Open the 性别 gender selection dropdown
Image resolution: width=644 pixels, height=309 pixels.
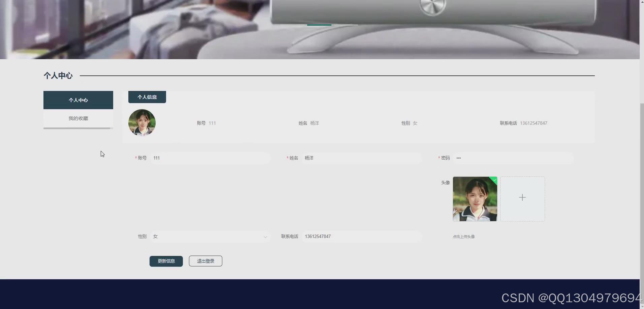click(x=211, y=236)
